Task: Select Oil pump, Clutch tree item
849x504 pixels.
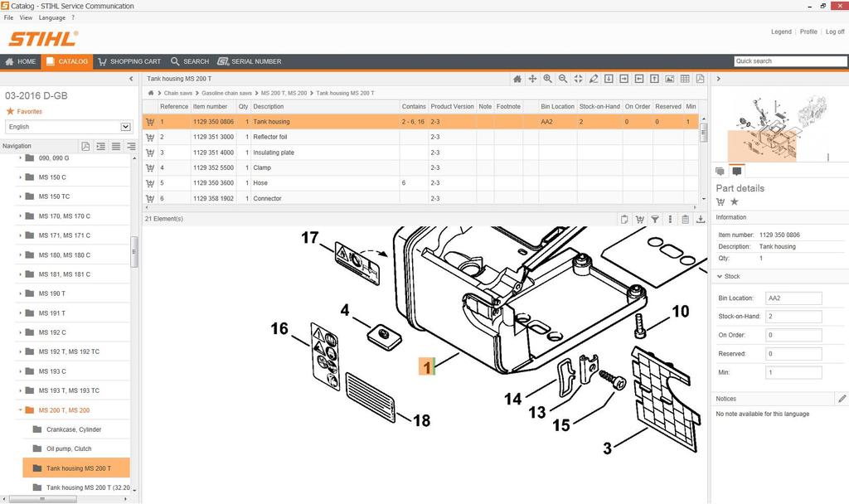Action: point(69,448)
